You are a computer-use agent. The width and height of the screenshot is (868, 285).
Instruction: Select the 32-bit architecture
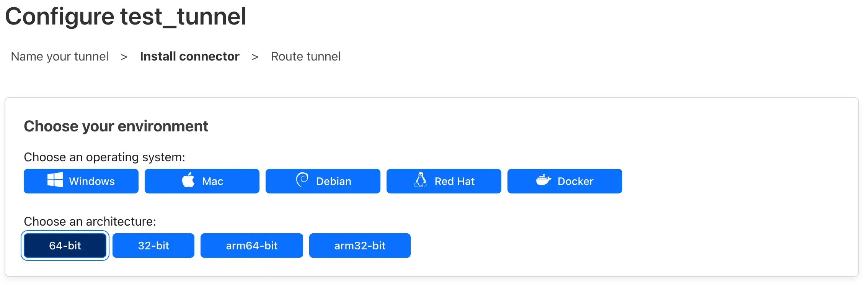153,245
